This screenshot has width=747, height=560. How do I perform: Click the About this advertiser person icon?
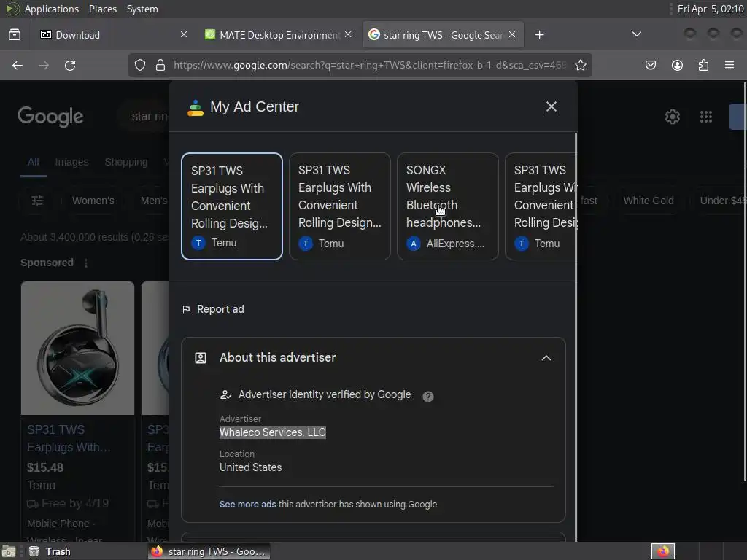(x=201, y=358)
